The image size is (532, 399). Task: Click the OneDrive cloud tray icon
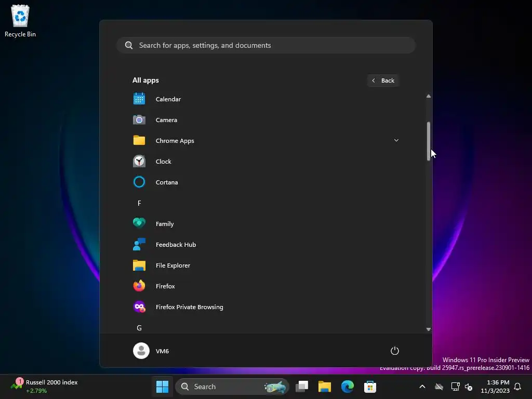[x=439, y=387]
